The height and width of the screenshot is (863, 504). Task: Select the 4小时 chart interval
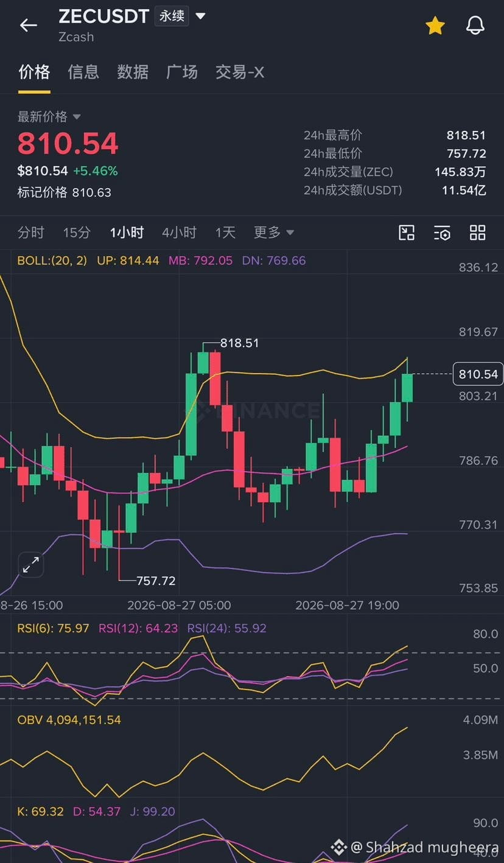coord(179,232)
